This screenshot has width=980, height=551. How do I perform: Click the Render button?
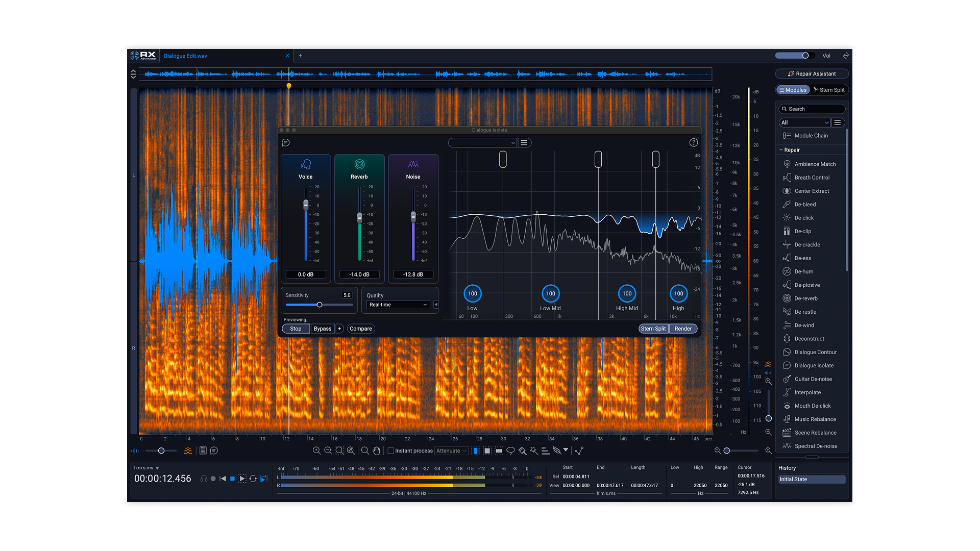tap(683, 329)
